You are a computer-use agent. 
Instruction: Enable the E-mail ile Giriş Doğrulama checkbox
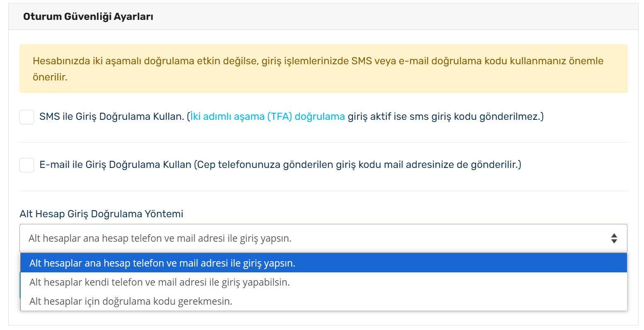(x=27, y=165)
